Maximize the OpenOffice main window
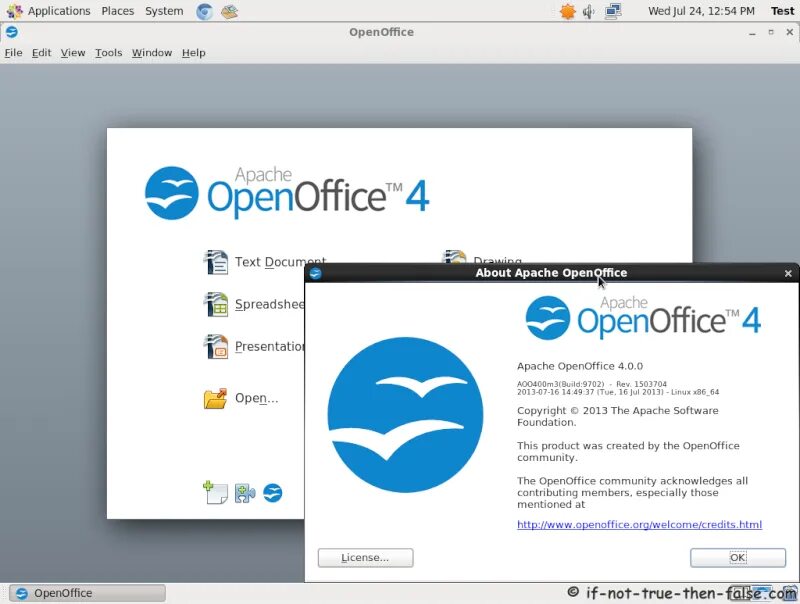800x604 pixels. pyautogui.click(x=771, y=32)
